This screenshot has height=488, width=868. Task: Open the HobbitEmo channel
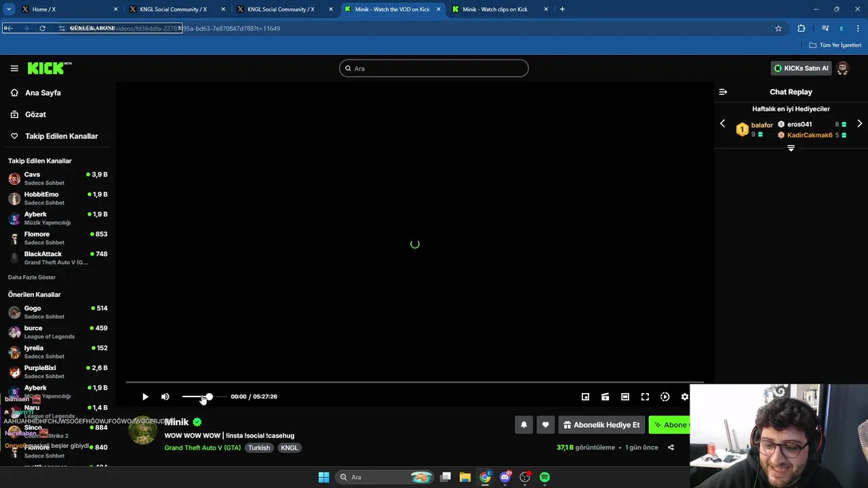click(58, 198)
